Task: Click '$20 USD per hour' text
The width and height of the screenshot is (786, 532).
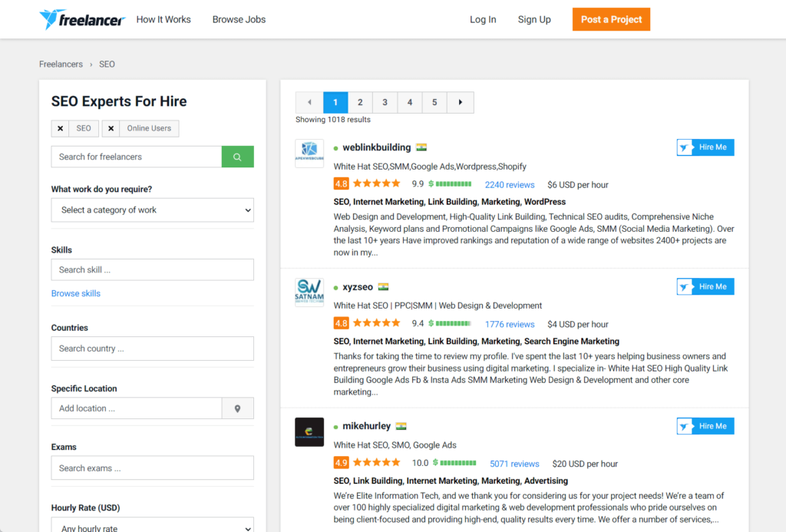Action: coord(584,464)
